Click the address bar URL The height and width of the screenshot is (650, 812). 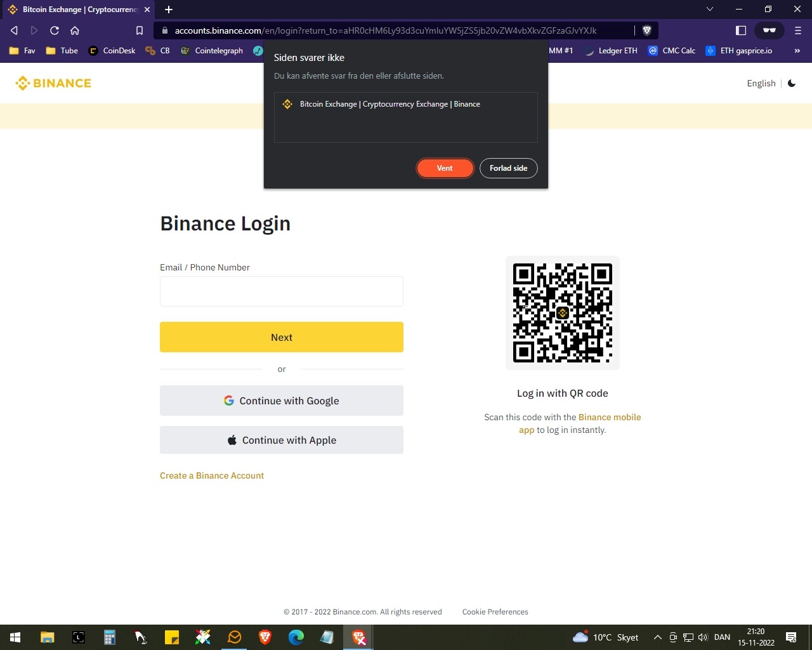[x=386, y=30]
